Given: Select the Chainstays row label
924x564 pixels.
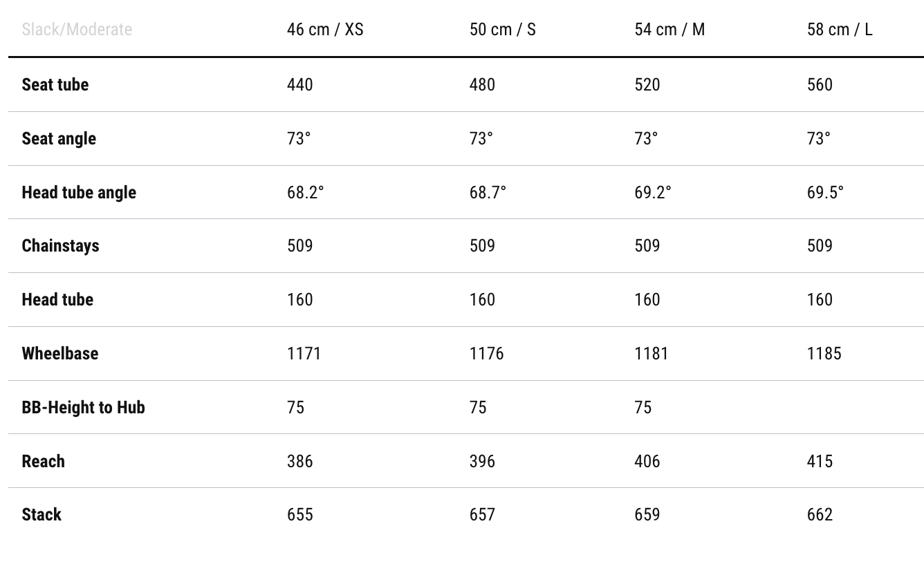Looking at the screenshot, I should (60, 245).
